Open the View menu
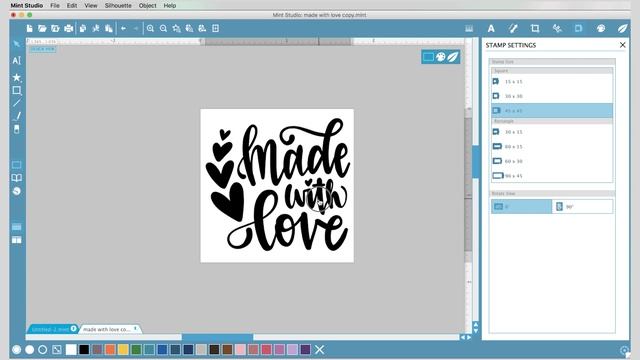 [91, 6]
